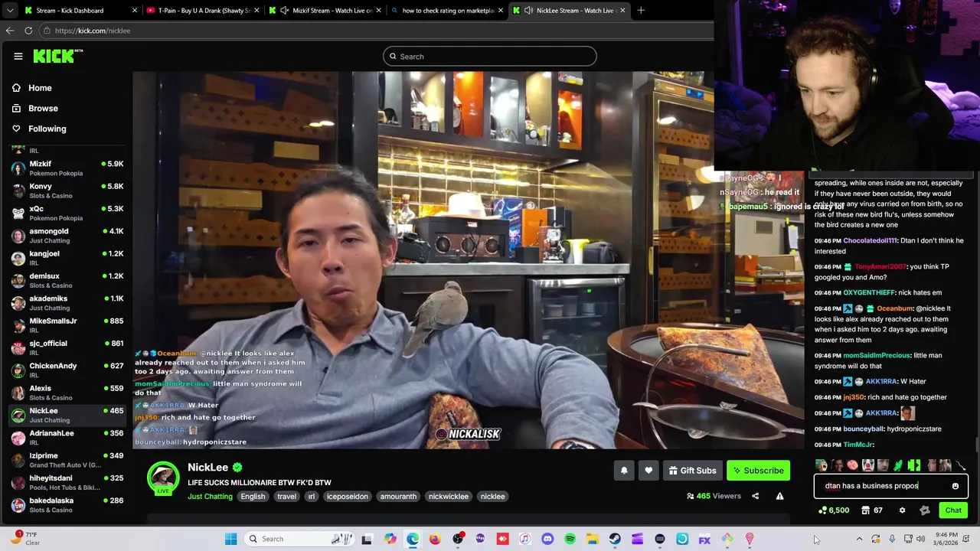Click the Gift Subs button
The width and height of the screenshot is (980, 551).
[692, 471]
